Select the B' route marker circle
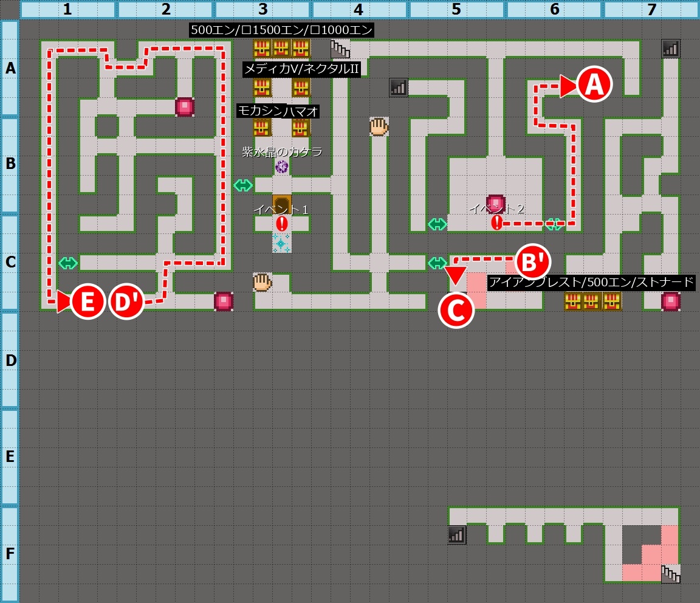 [x=533, y=262]
